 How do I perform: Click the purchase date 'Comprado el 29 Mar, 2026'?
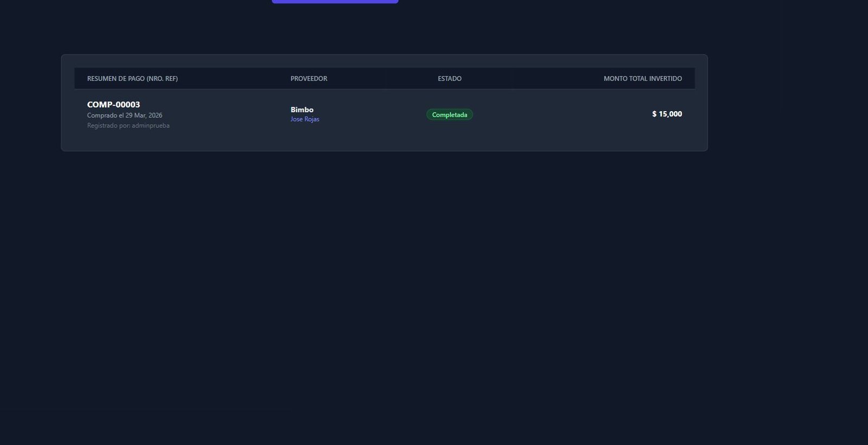(125, 115)
